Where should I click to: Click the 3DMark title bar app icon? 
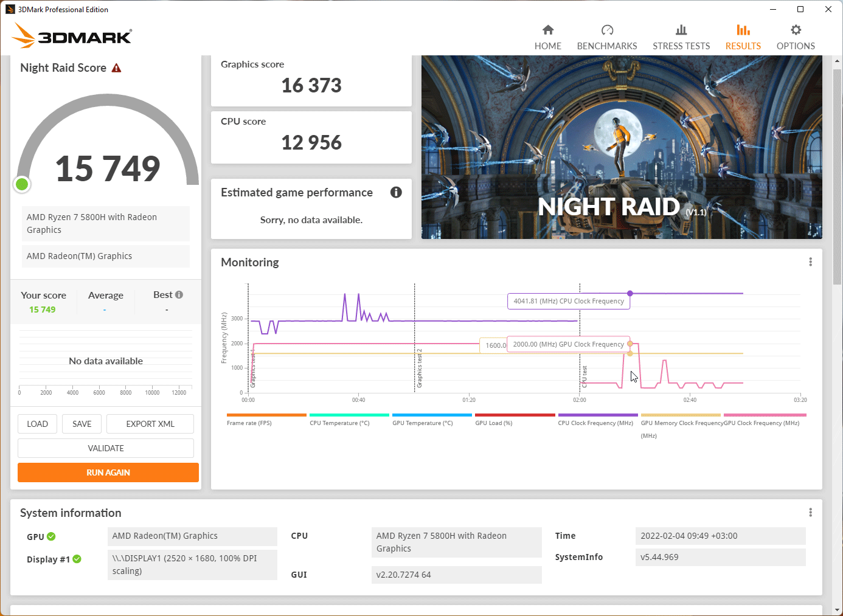(x=10, y=9)
